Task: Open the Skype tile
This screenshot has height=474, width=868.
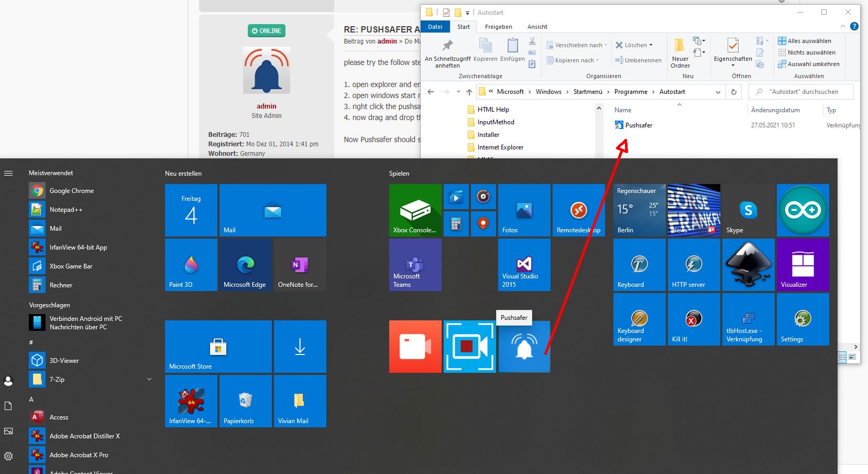Action: pyautogui.click(x=749, y=210)
